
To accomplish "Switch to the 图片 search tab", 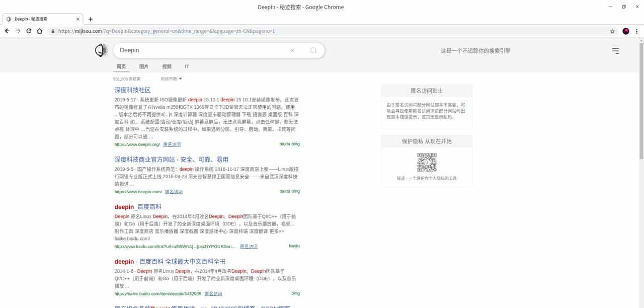I will click(143, 66).
